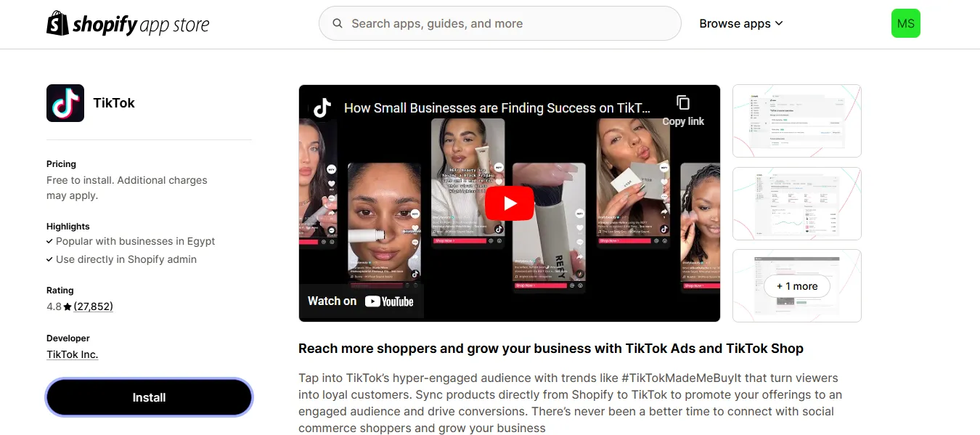Screen dimensions: 980x435
Task: Click the search magnifier icon
Action: coord(338,23)
